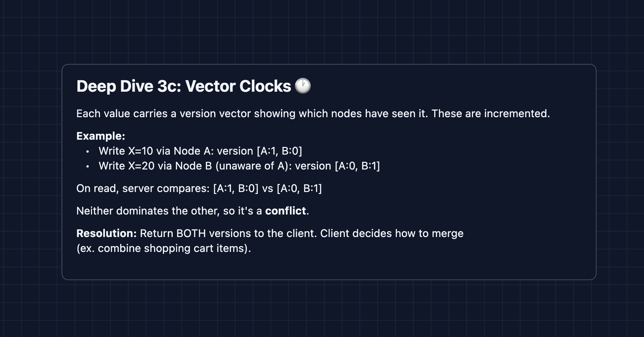The width and height of the screenshot is (644, 337).
Task: Click "(ex. combine shopping cart items)." line
Action: 163,248
